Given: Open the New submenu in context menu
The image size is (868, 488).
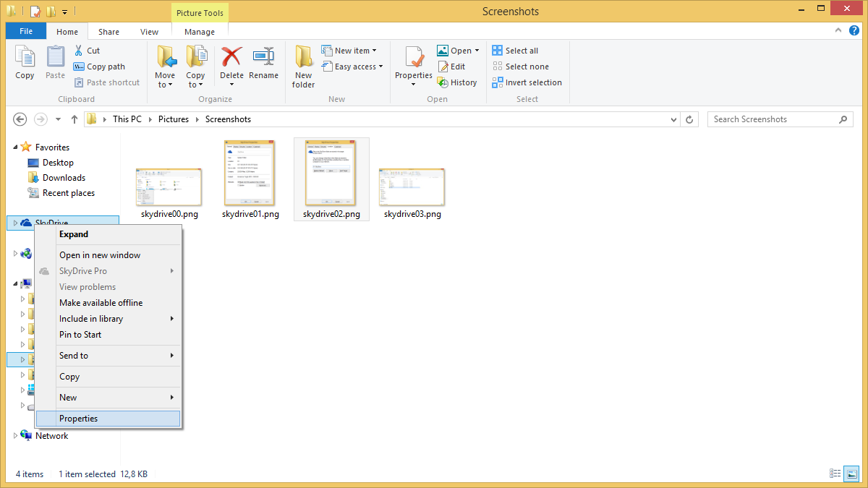Looking at the screenshot, I should click(x=108, y=398).
